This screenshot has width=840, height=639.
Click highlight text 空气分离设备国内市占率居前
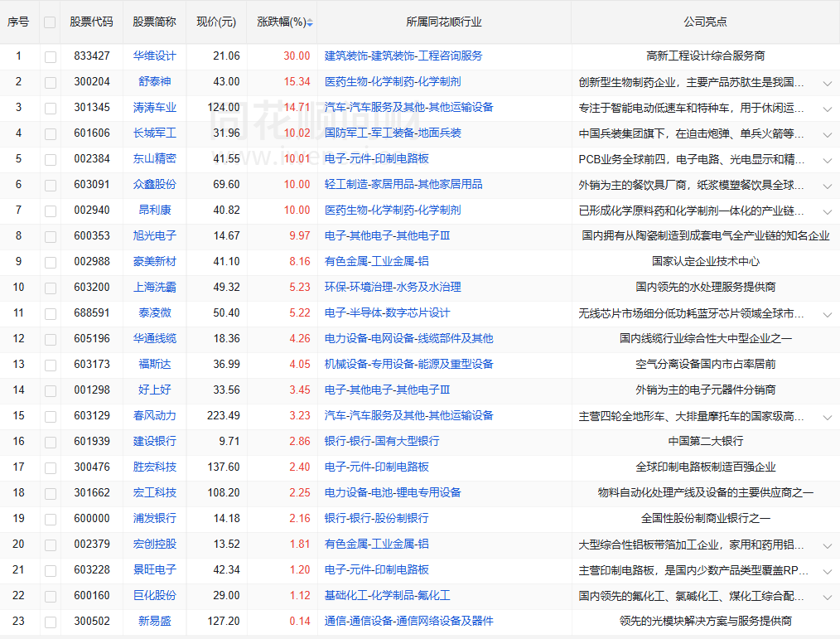pyautogui.click(x=706, y=364)
